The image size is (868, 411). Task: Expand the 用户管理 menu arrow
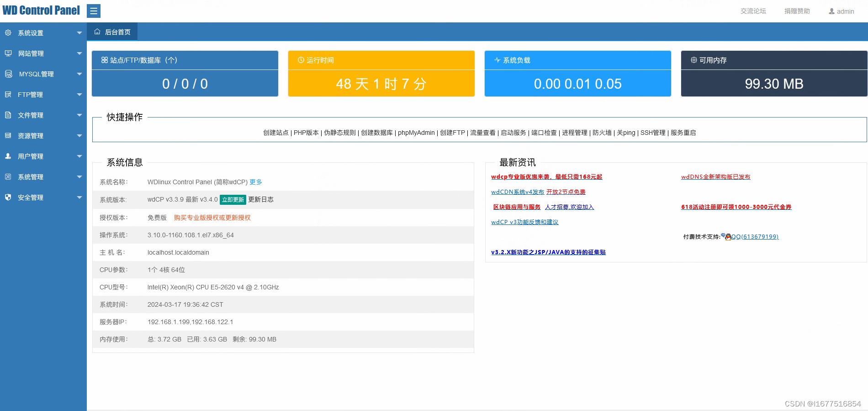coord(79,156)
